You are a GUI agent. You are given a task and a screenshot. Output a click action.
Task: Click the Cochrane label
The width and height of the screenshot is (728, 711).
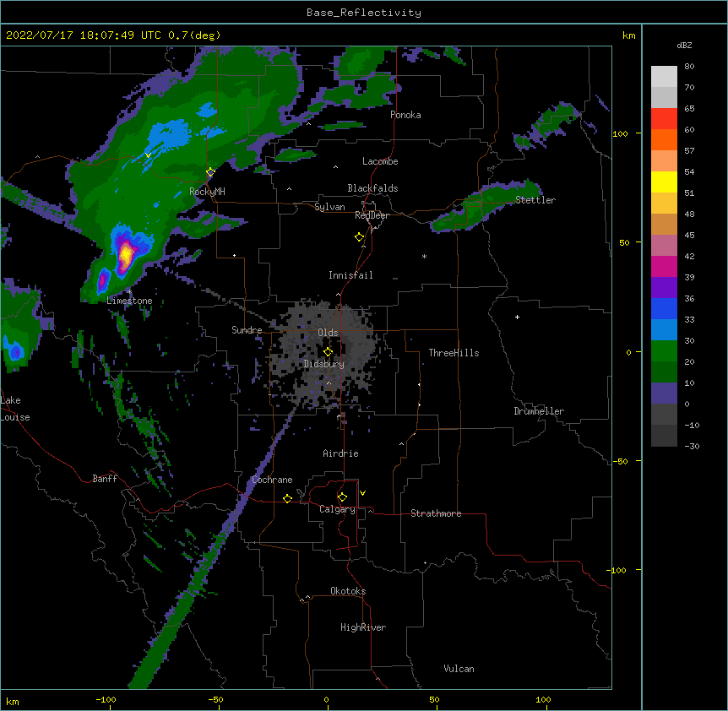point(272,480)
